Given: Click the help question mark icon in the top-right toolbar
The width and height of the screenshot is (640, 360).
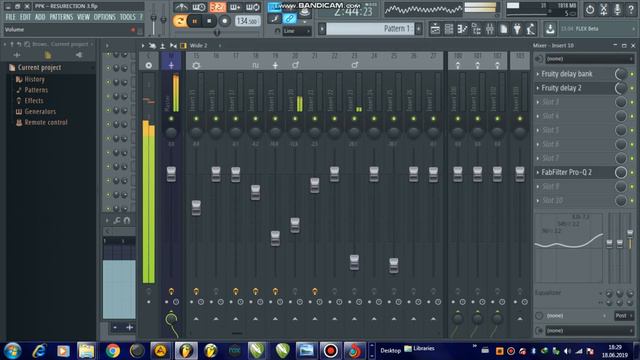Looking at the screenshot, I should tap(631, 9).
